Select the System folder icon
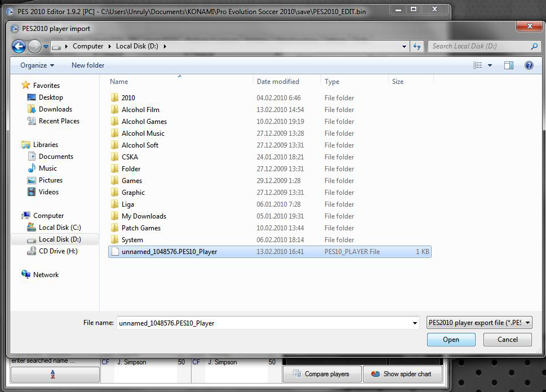Viewport: 546px width, 392px height. coord(114,239)
